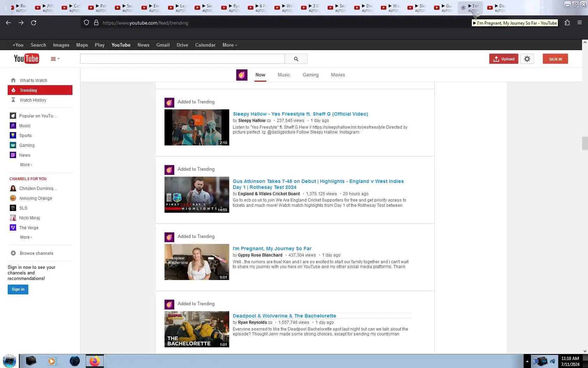This screenshot has height=368, width=588.
Task: Switch to the Movies tab
Action: tap(338, 75)
